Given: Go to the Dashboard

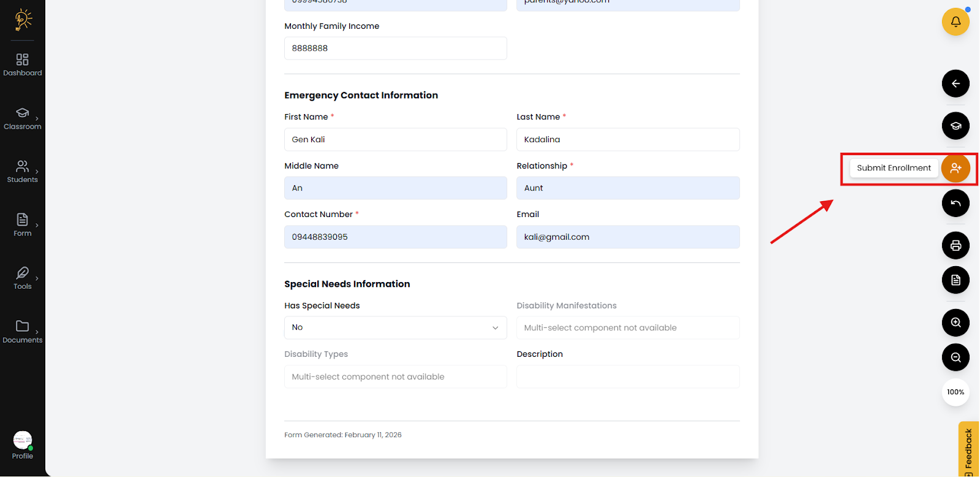Looking at the screenshot, I should [x=23, y=64].
